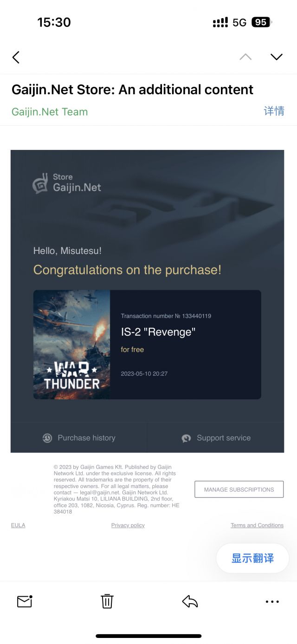The height and width of the screenshot is (644, 297).
Task: Go to next email with down chevron
Action: pos(277,57)
